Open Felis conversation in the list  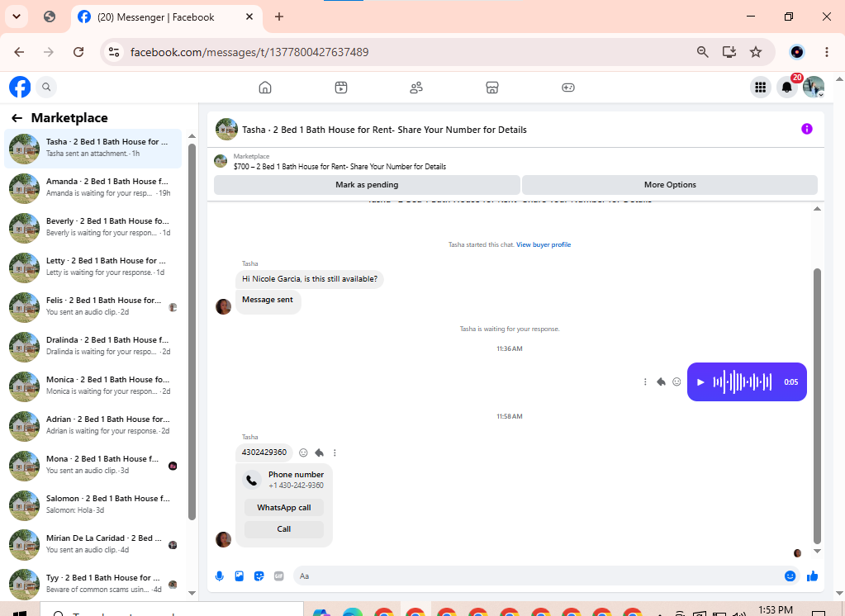(x=93, y=306)
